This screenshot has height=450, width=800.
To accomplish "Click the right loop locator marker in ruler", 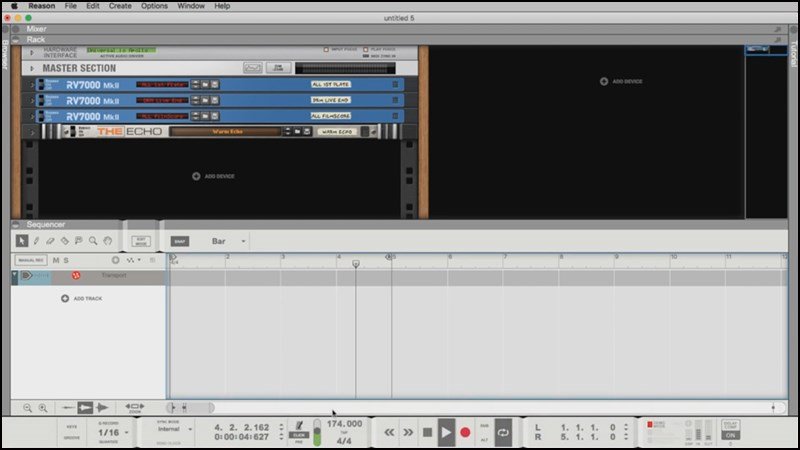I will 389,257.
